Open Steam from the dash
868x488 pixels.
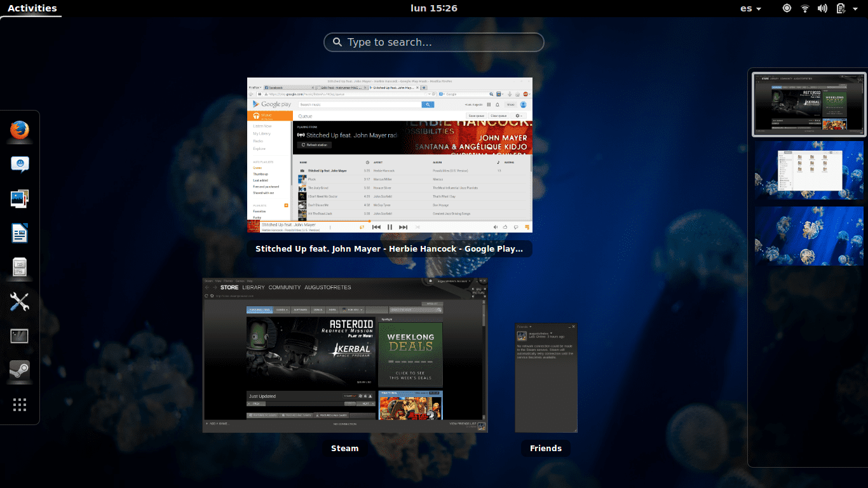[x=20, y=370]
